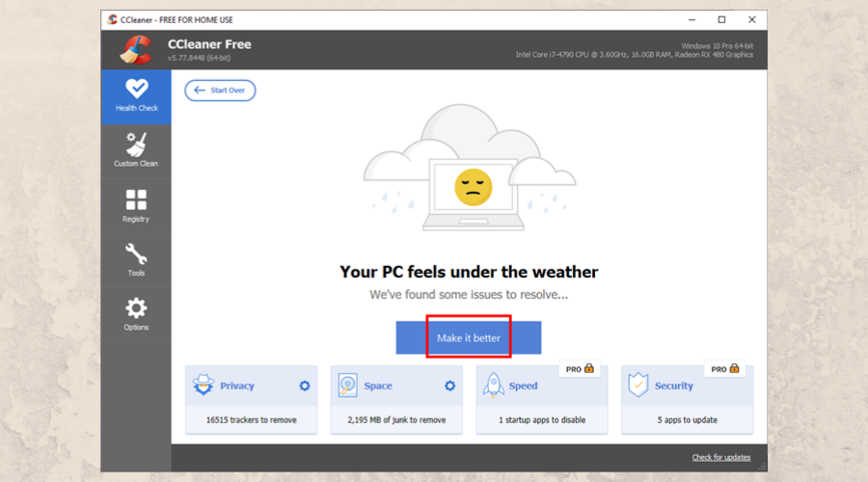The image size is (868, 482).
Task: Click '5 apps to update' text
Action: pyautogui.click(x=687, y=420)
